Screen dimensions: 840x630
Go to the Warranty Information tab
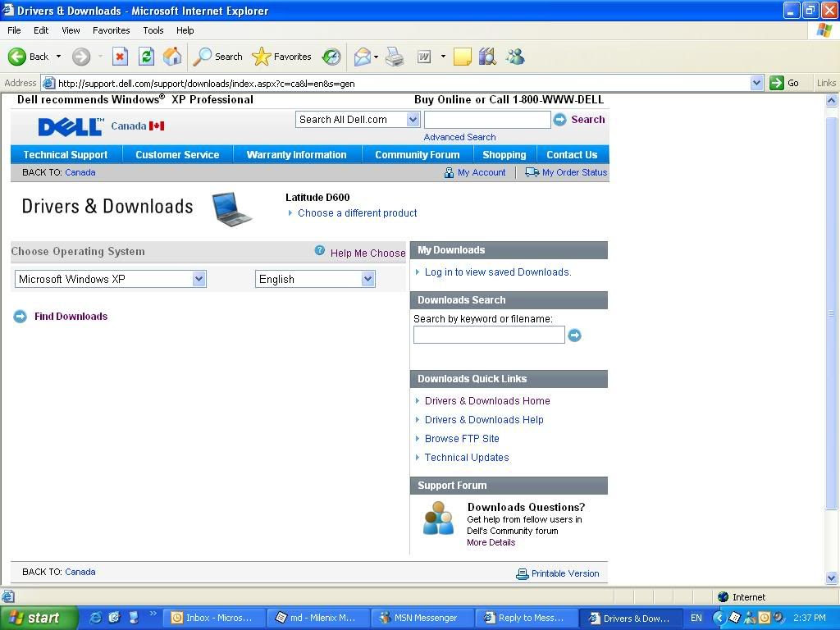[x=296, y=155]
